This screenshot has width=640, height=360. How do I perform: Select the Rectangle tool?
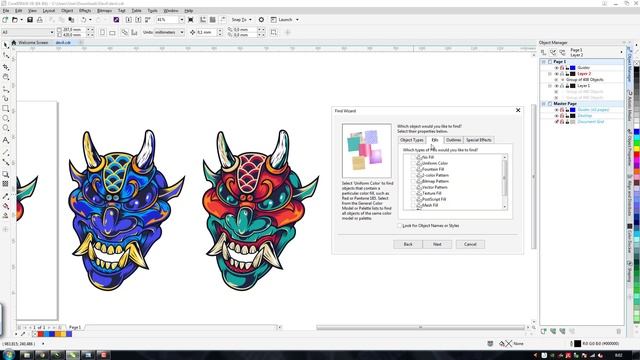pos(6,109)
